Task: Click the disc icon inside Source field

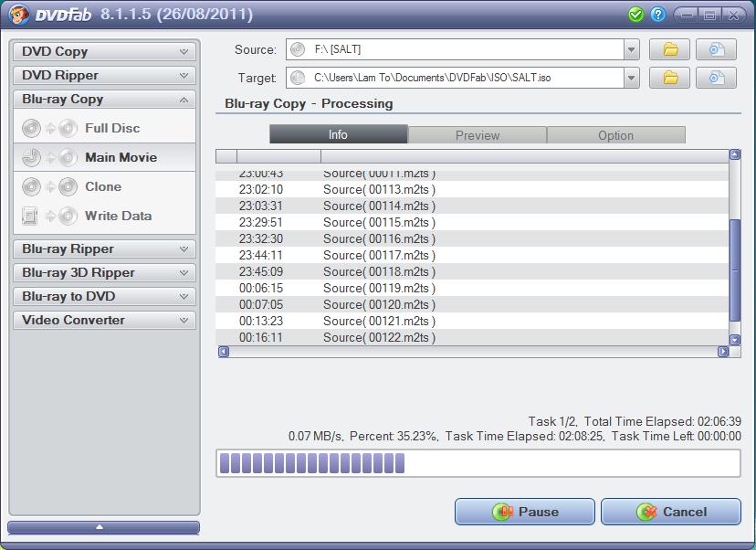Action: tap(298, 49)
